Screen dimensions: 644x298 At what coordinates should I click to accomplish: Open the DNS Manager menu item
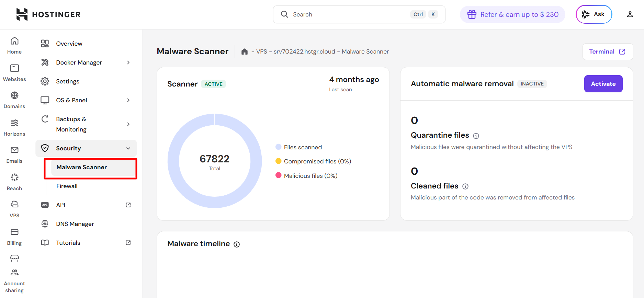tap(86, 224)
